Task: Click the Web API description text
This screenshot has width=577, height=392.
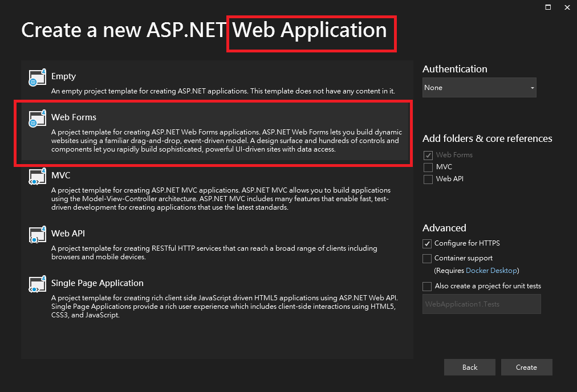Action: tap(214, 252)
